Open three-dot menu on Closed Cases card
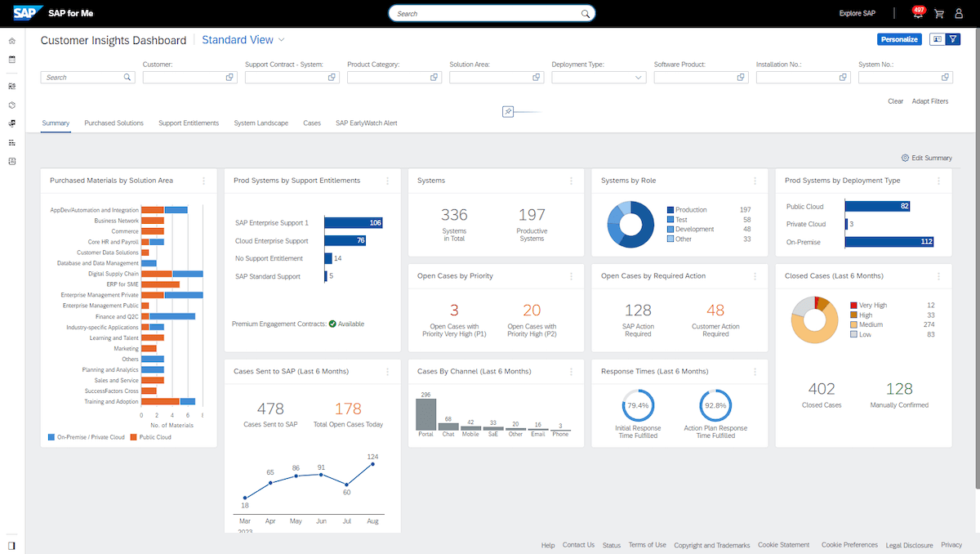Screen dimensions: 980x554 (939, 276)
